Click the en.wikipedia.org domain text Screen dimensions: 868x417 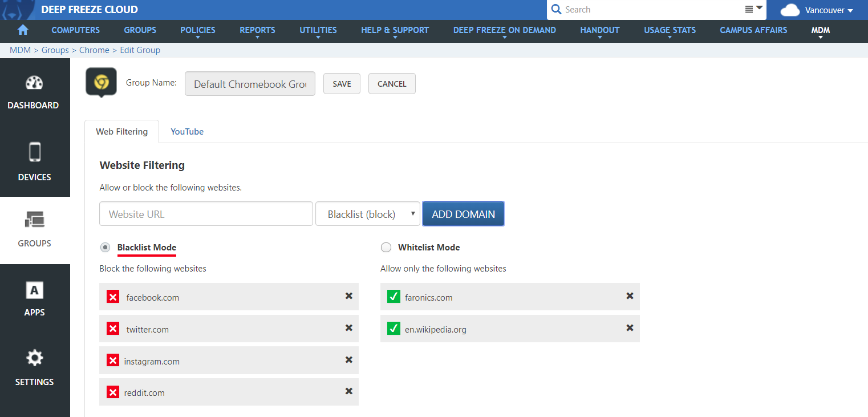coord(435,329)
